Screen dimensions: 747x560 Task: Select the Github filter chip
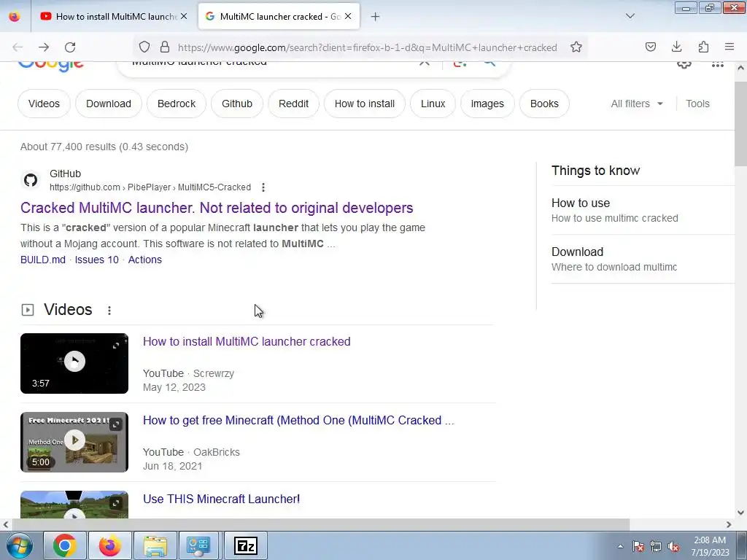pos(237,104)
